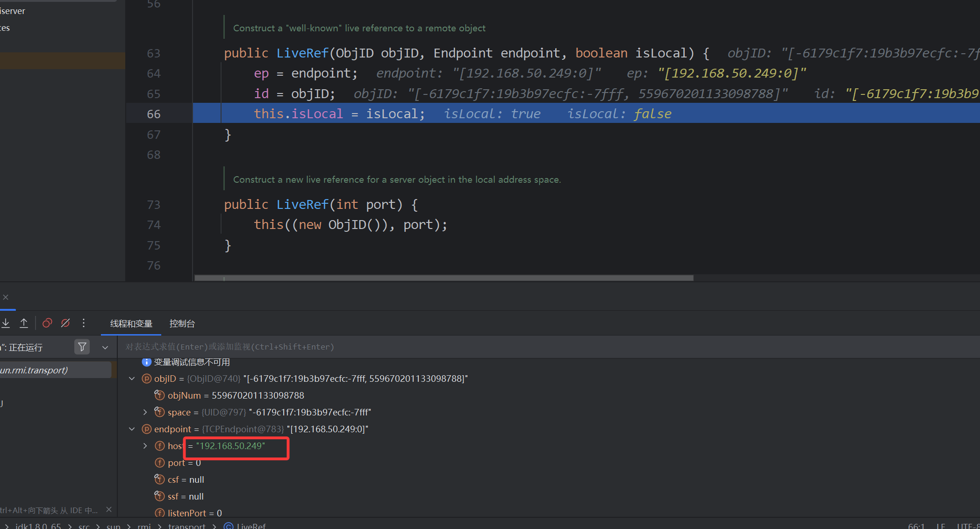Open the debugger more-options three-dots menu
This screenshot has width=980, height=529.
(84, 323)
